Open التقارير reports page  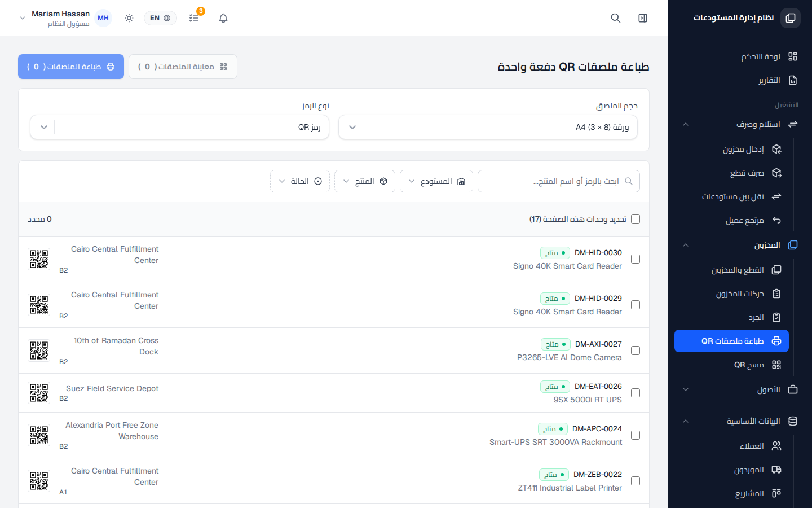click(x=739, y=80)
